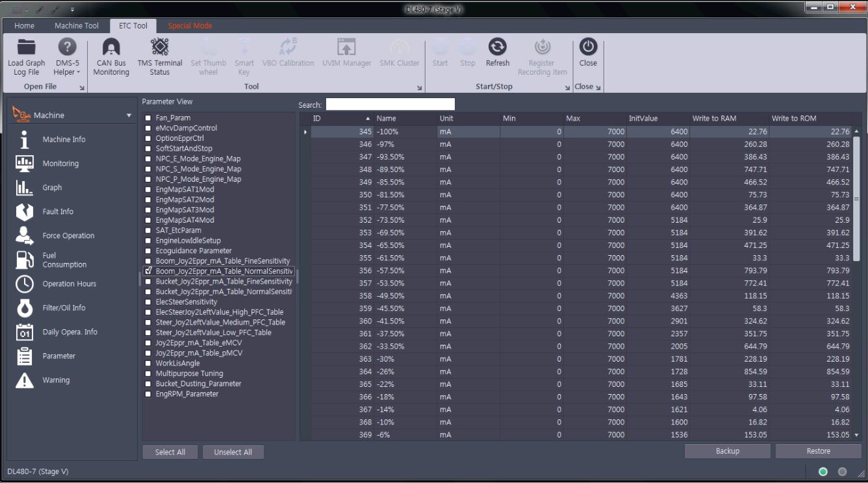Select table row with ID 356
Viewport: 868px width, 483px height.
[581, 271]
